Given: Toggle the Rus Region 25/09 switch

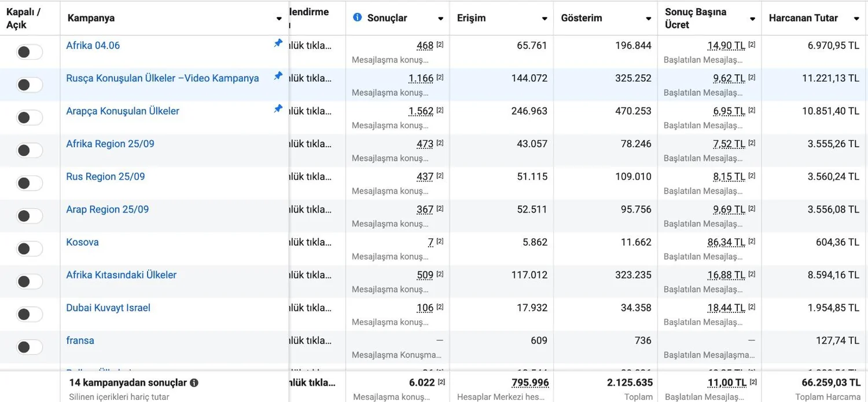Looking at the screenshot, I should click(x=30, y=184).
